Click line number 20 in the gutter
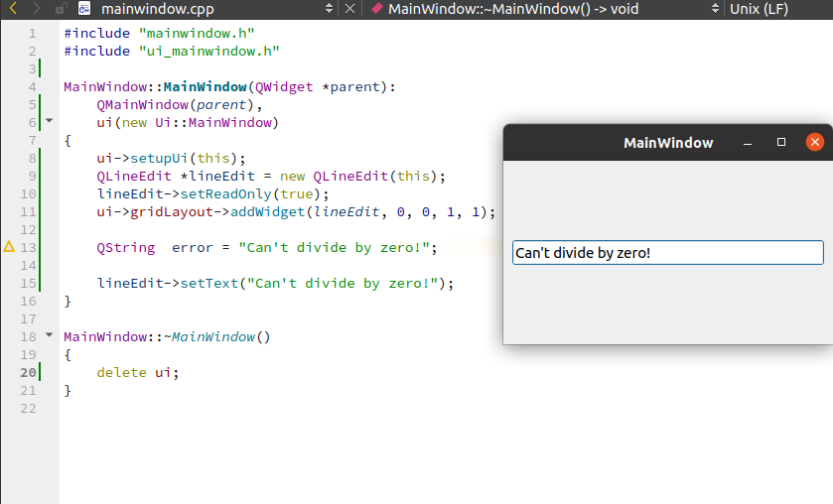 28,372
